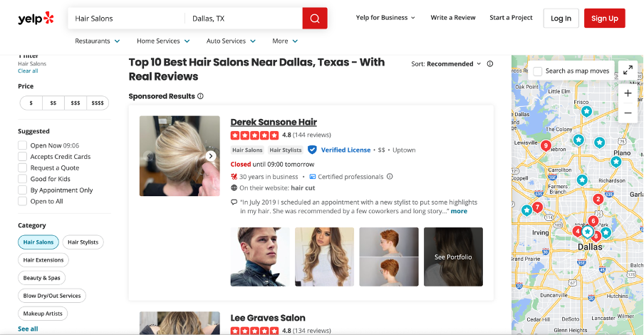Viewport: 644px width, 335px height.
Task: Zoom in on the map
Action: 628,93
